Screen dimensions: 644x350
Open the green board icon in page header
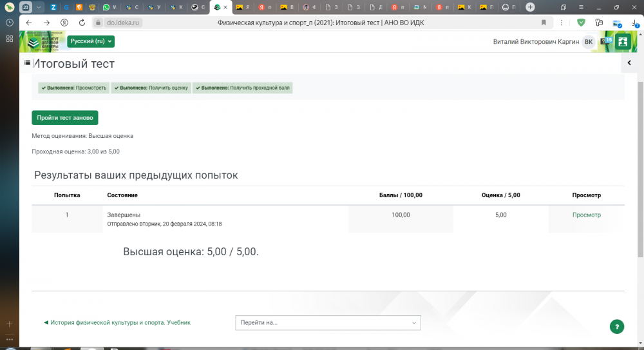(623, 41)
